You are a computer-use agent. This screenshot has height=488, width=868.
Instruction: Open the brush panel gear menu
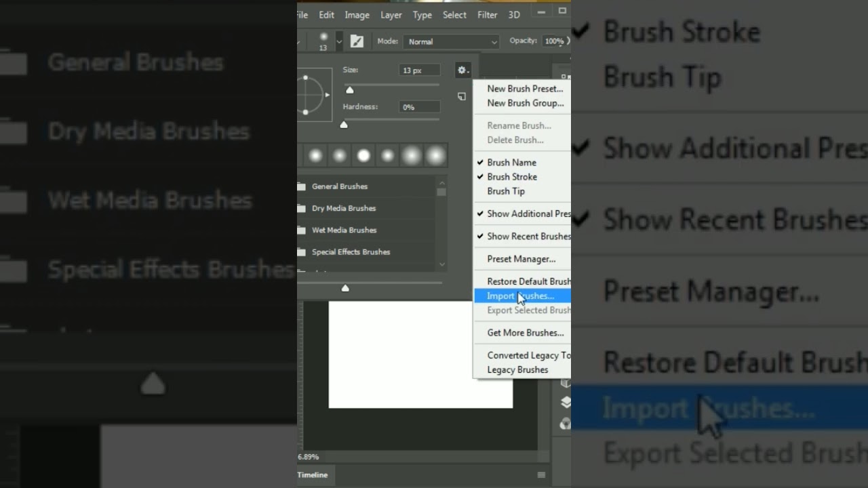pyautogui.click(x=463, y=70)
